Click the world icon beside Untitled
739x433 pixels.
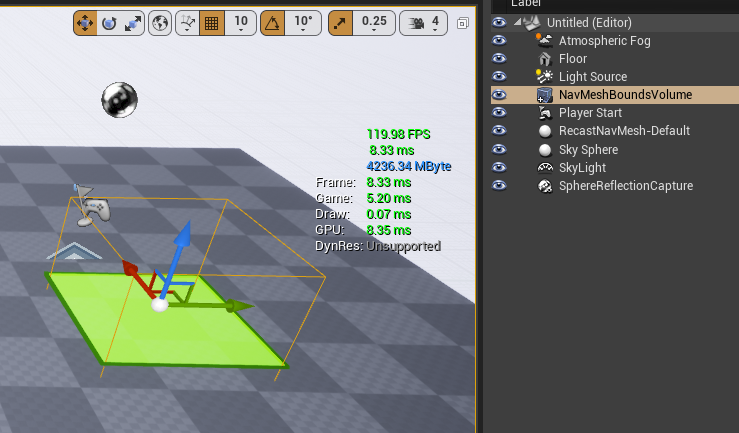pyautogui.click(x=532, y=22)
